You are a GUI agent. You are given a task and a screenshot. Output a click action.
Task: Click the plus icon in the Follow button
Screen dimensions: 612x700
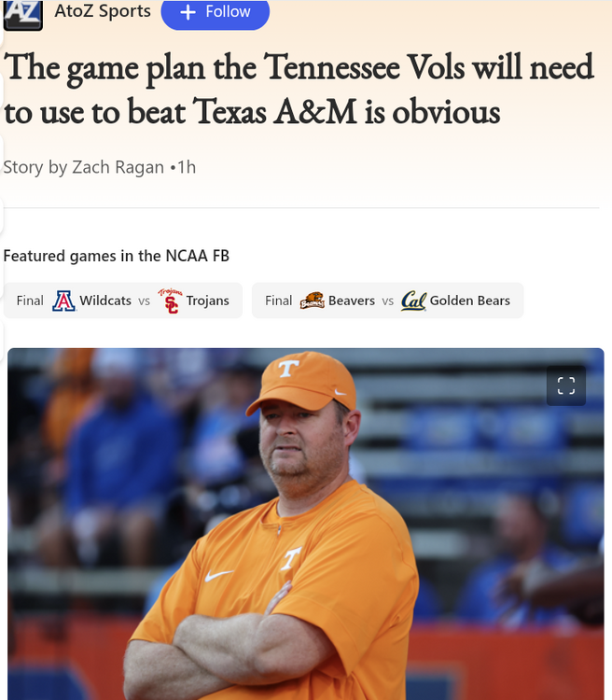[188, 12]
